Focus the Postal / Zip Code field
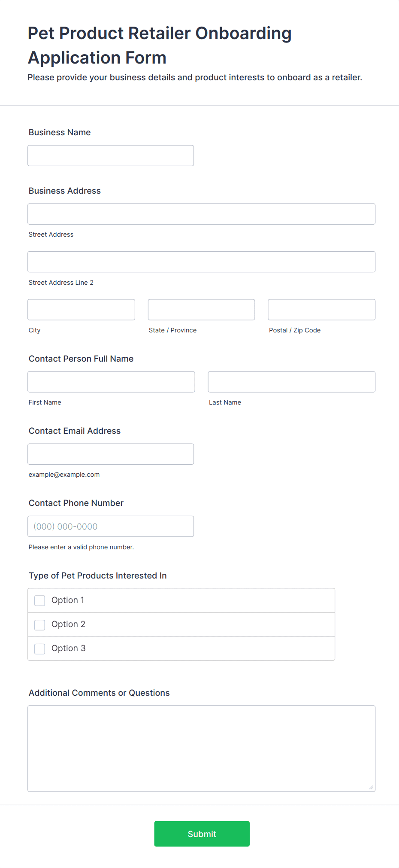This screenshot has width=399, height=868. pyautogui.click(x=321, y=309)
